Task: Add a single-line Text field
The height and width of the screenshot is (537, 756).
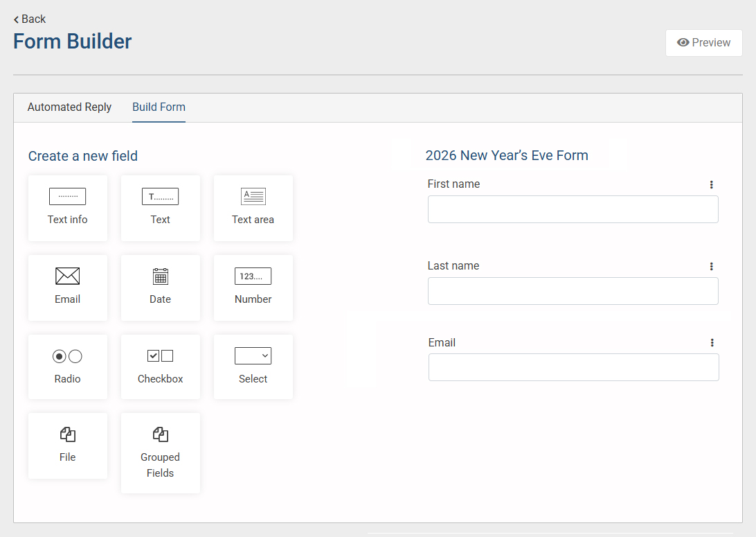Action: [160, 208]
